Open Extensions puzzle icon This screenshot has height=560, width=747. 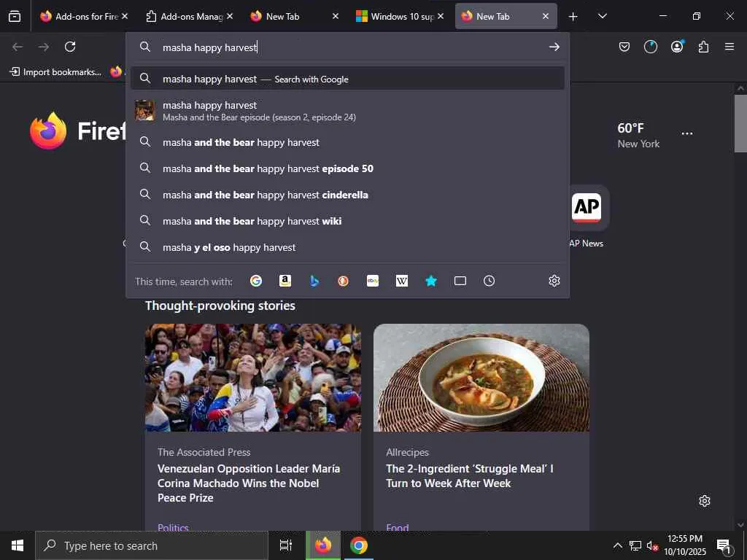703,47
